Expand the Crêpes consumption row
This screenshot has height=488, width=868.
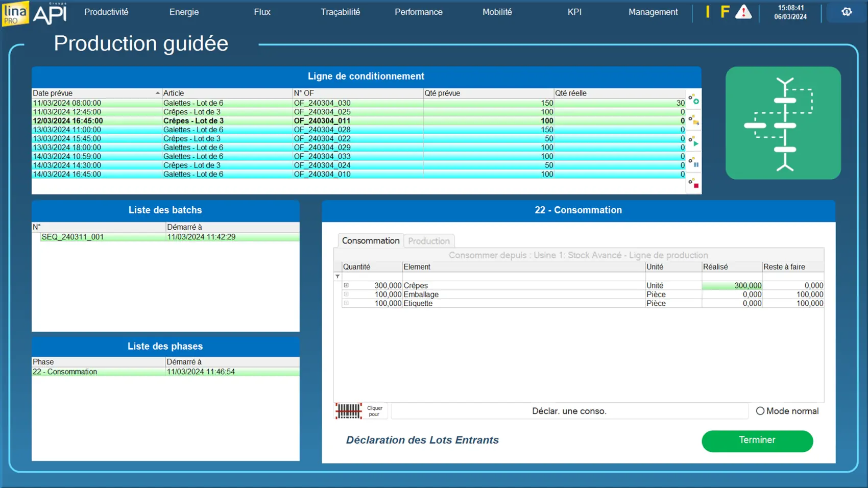(x=346, y=285)
